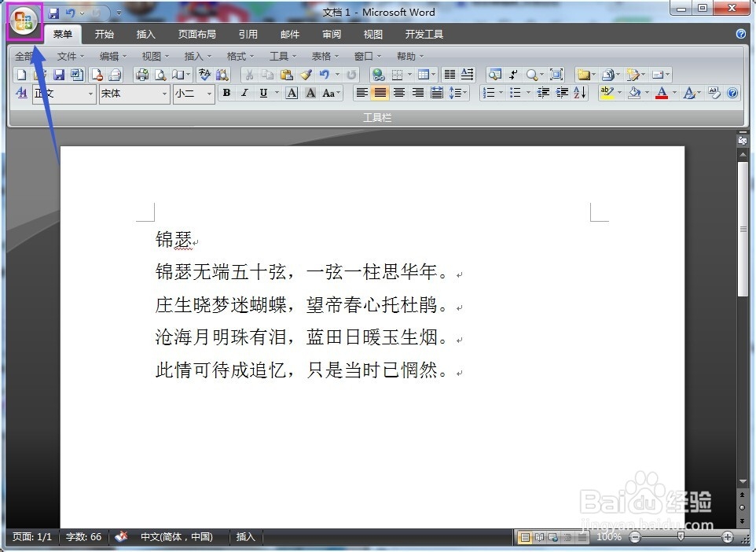Switch to the 页面布局 tab
The width and height of the screenshot is (756, 552).
pyautogui.click(x=196, y=35)
